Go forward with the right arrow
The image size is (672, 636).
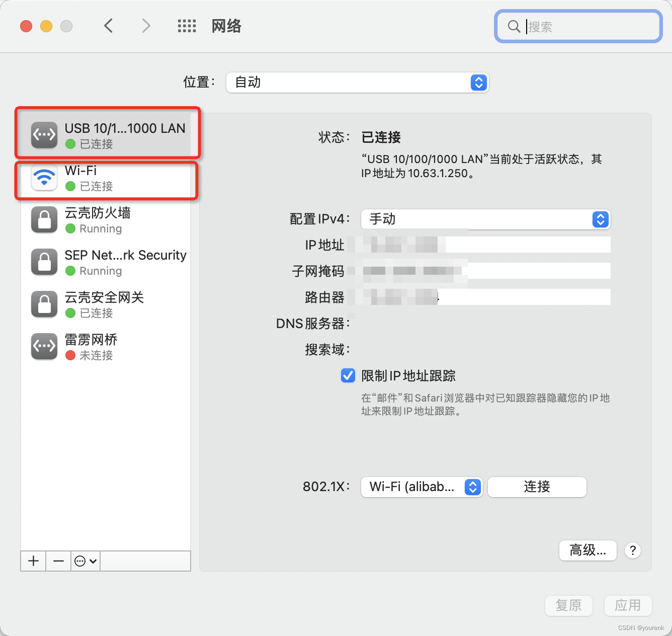pos(146,26)
